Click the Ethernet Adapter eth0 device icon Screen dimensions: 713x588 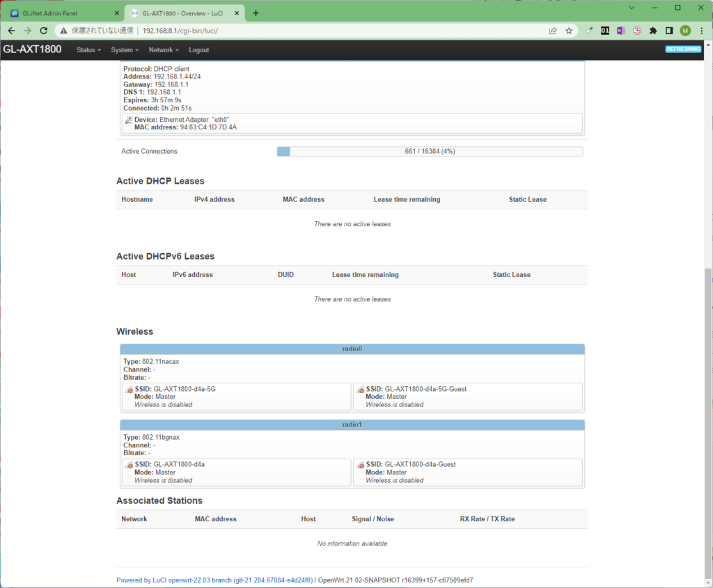(x=128, y=119)
